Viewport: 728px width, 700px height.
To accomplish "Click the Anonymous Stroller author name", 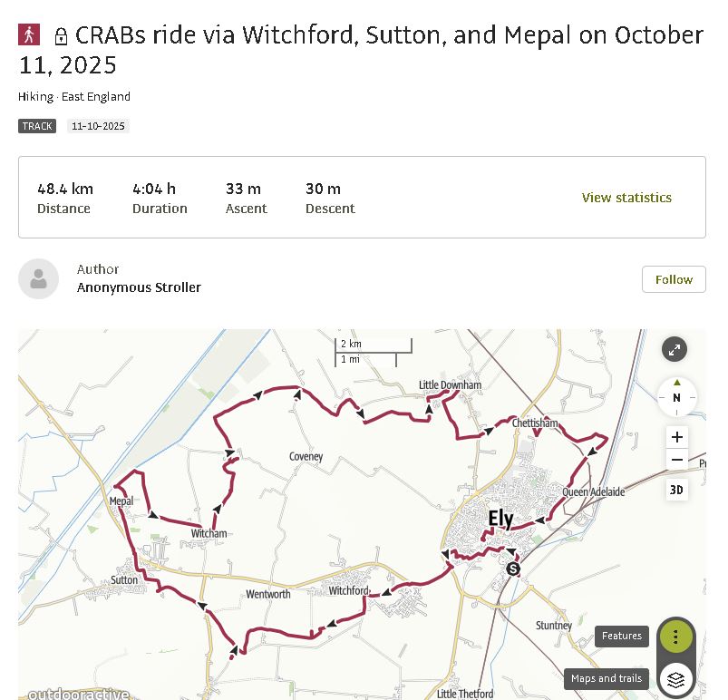I will tap(139, 287).
